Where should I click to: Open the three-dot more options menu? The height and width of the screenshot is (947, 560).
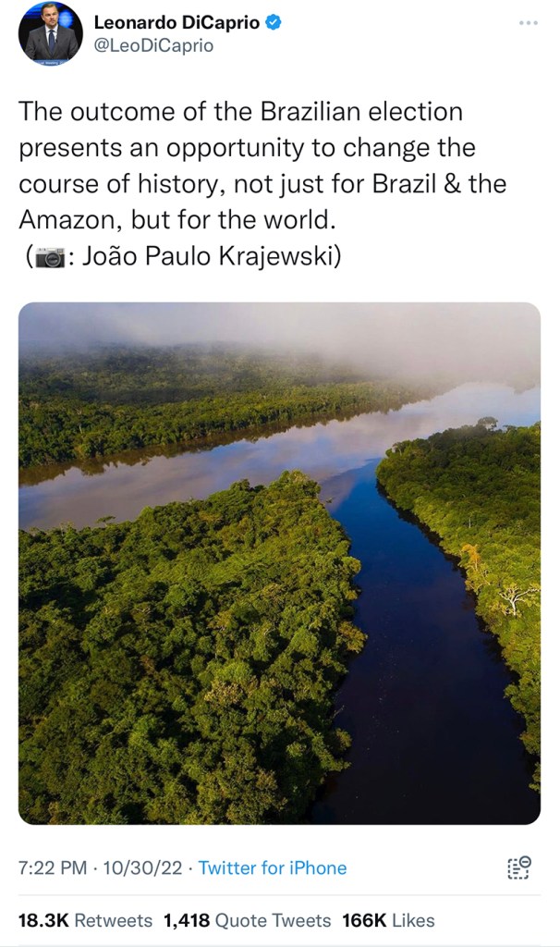click(x=528, y=23)
